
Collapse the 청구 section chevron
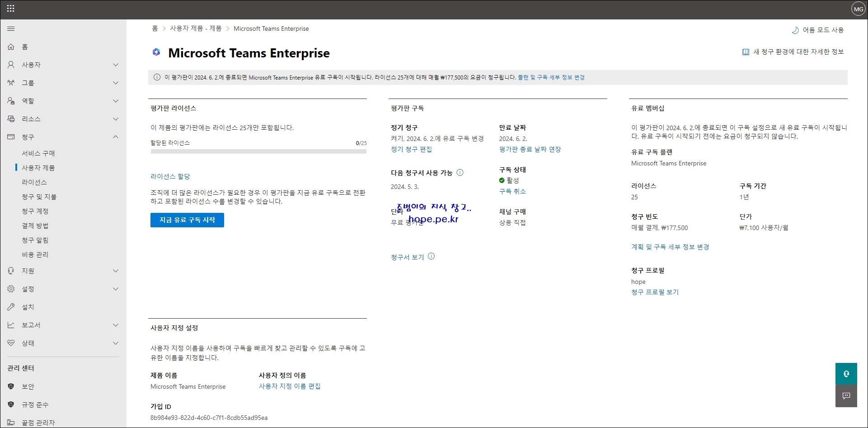pyautogui.click(x=116, y=137)
